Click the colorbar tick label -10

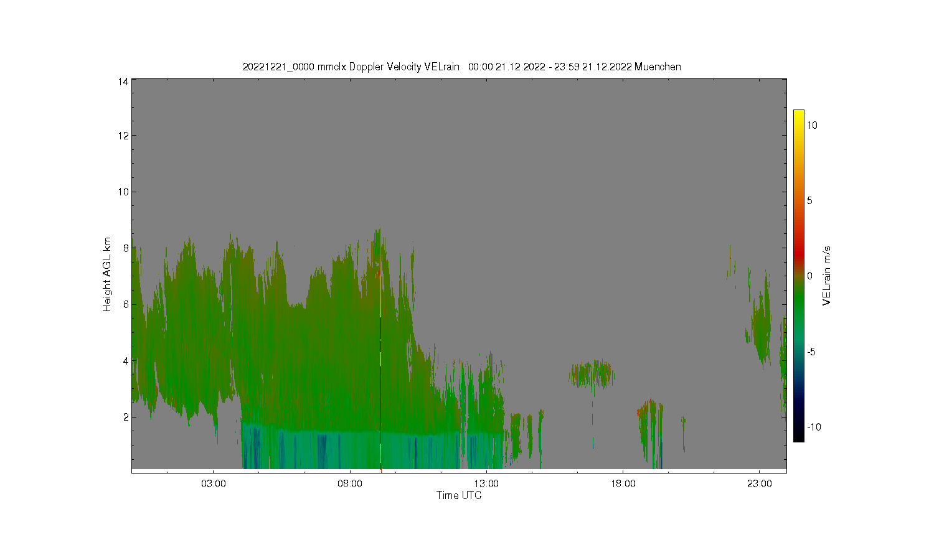click(x=814, y=427)
